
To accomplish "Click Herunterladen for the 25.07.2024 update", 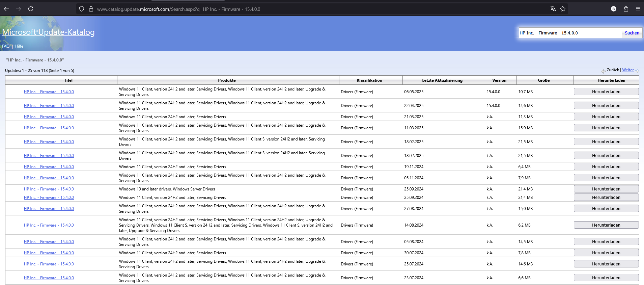I will coord(606,264).
